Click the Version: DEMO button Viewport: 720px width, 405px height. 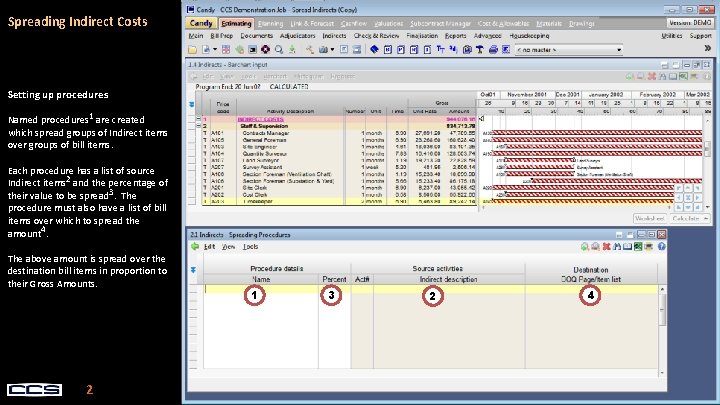coord(690,23)
